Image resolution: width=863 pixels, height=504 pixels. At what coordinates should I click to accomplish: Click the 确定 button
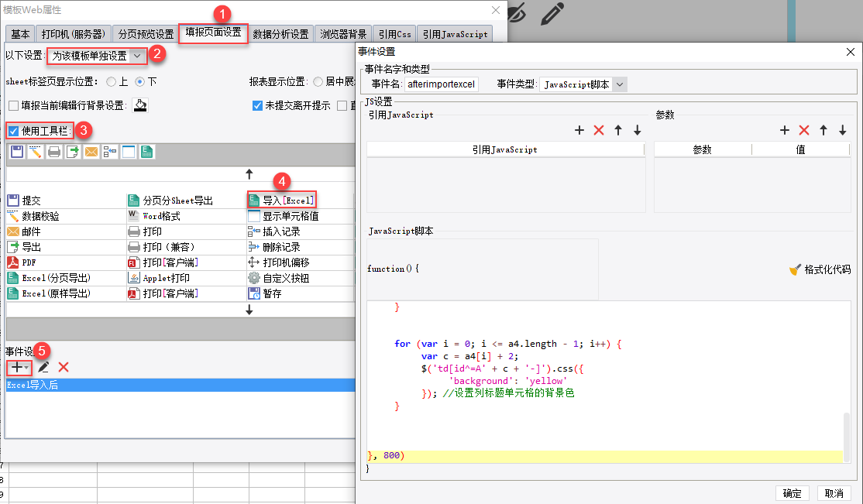pyautogui.click(x=792, y=493)
